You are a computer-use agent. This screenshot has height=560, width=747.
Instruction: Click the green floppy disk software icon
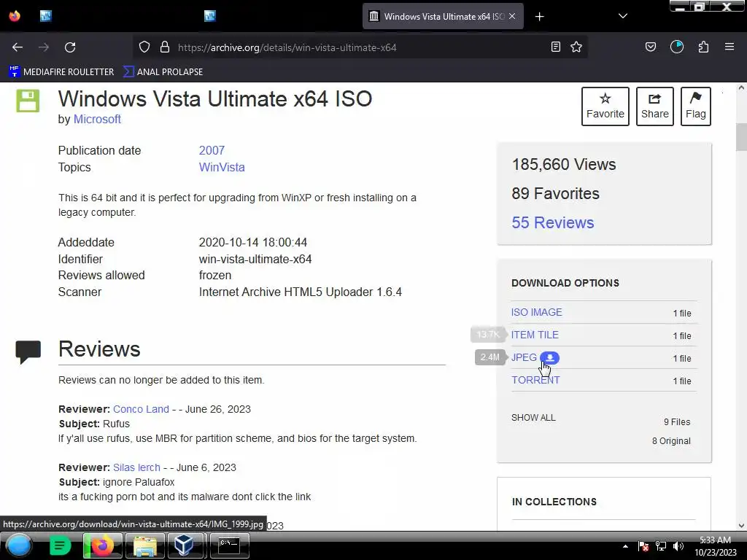(x=28, y=101)
